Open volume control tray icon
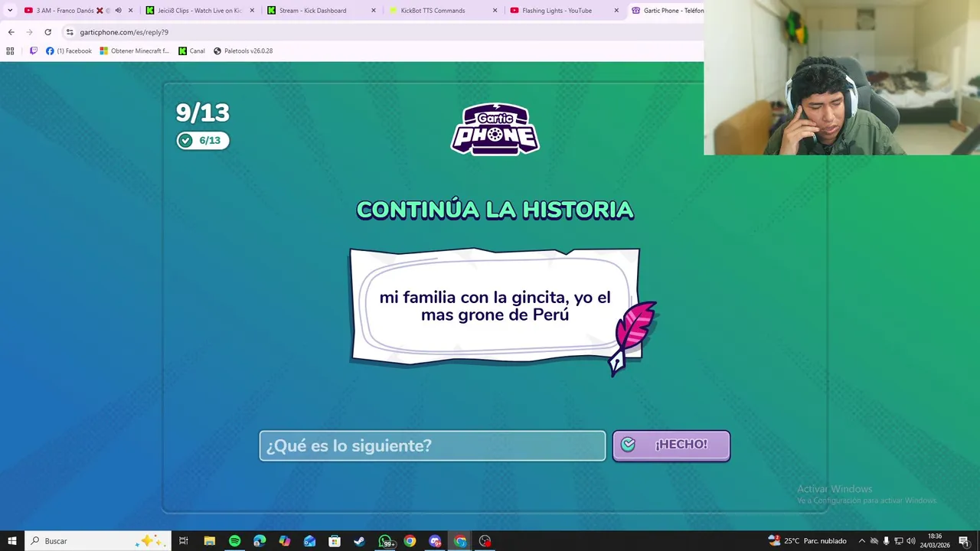Screen dimensions: 980x551 [x=911, y=541]
